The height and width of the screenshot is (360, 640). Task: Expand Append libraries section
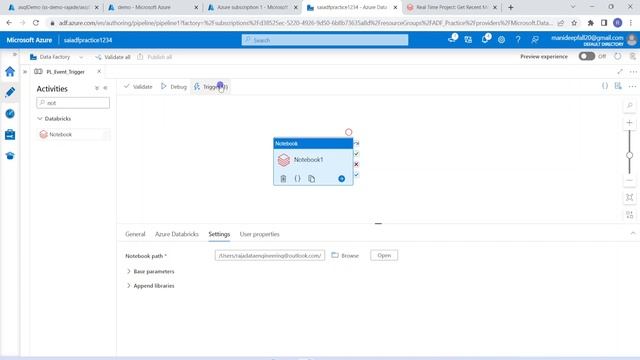pos(150,286)
